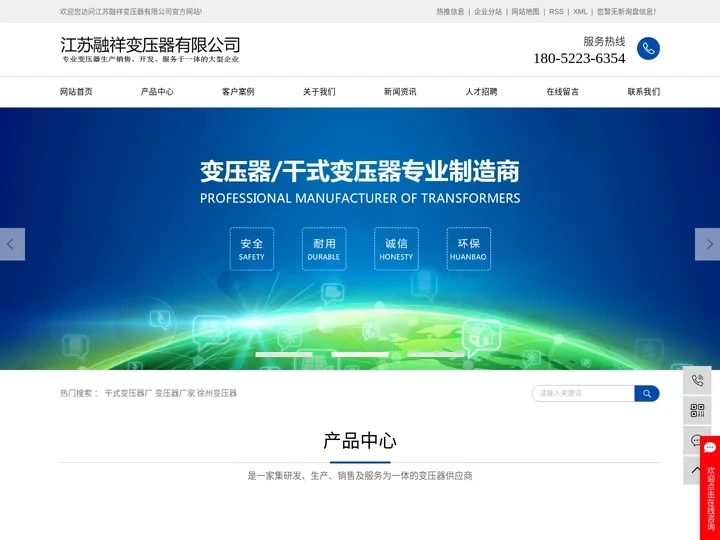Click the RSS top link

[x=556, y=12]
